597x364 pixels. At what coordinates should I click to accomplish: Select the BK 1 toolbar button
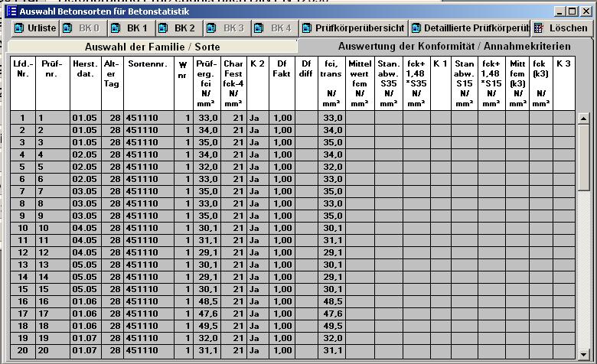130,28
